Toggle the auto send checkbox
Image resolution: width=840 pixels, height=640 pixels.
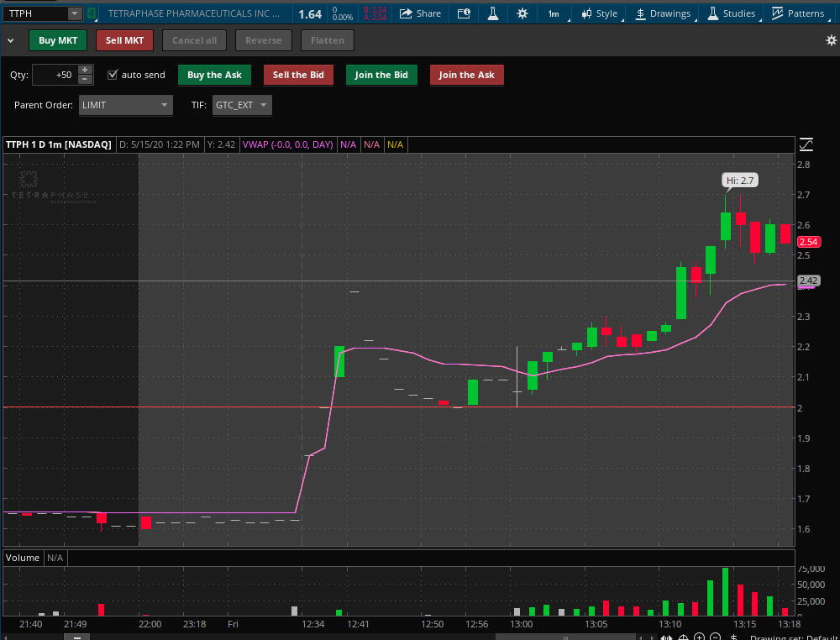[112, 75]
